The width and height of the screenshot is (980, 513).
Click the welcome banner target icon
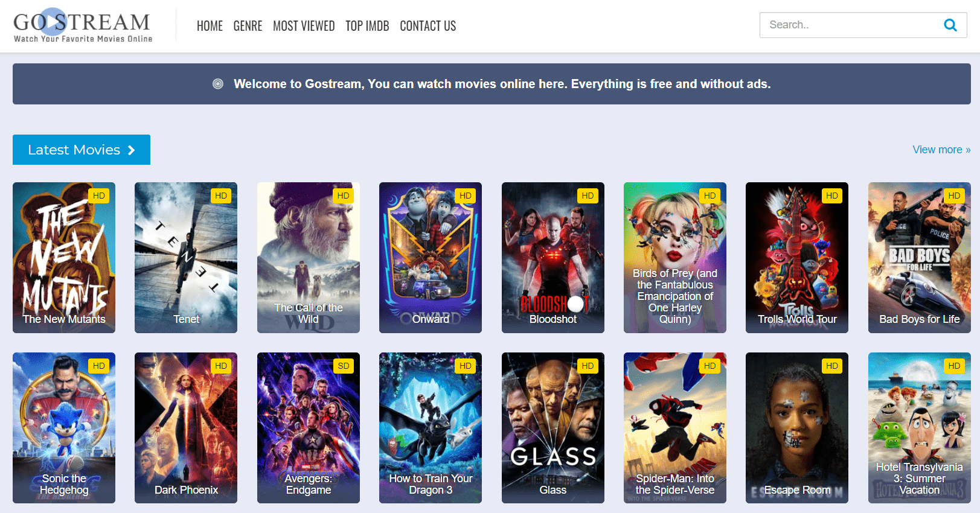pos(218,84)
